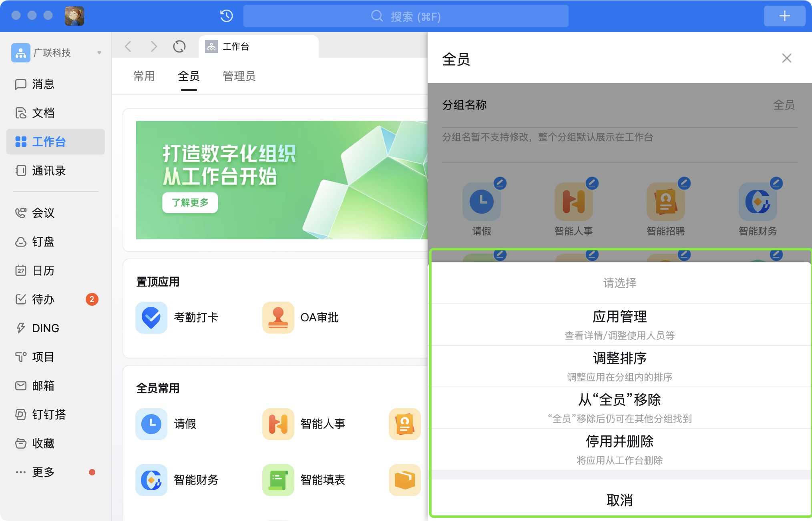Open 项目 in the sidebar

point(56,357)
